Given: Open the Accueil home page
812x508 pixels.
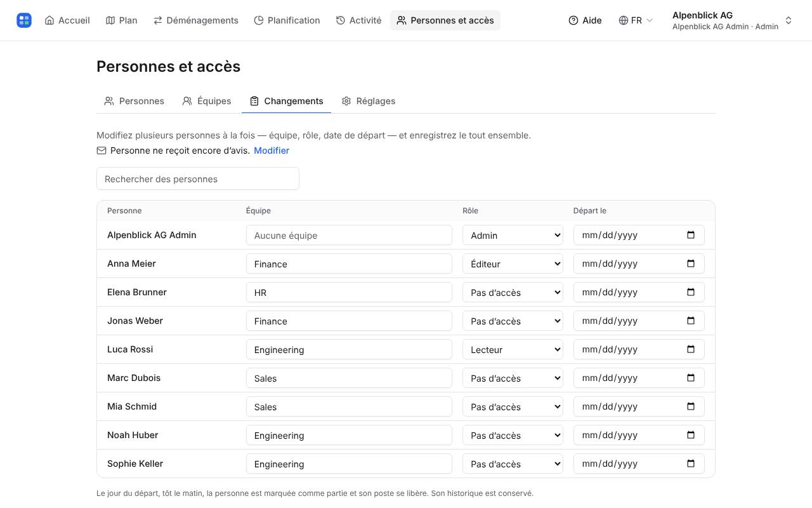Looking at the screenshot, I should coord(67,20).
